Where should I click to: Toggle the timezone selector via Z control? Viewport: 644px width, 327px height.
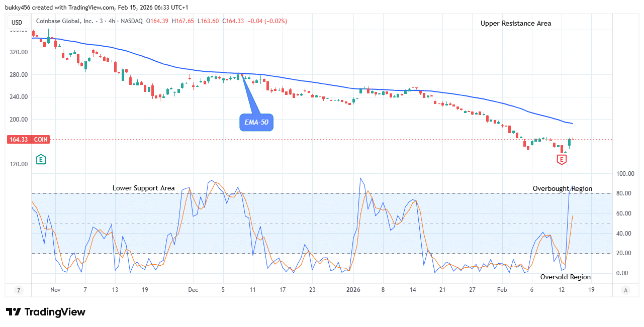(x=19, y=290)
